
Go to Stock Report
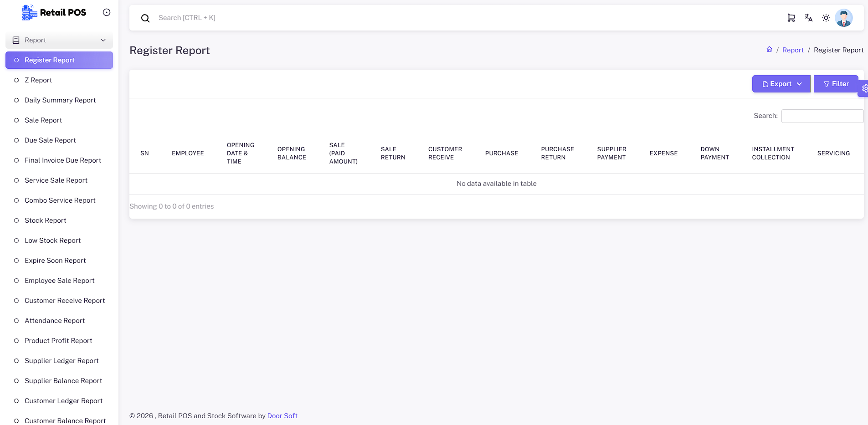pos(46,220)
